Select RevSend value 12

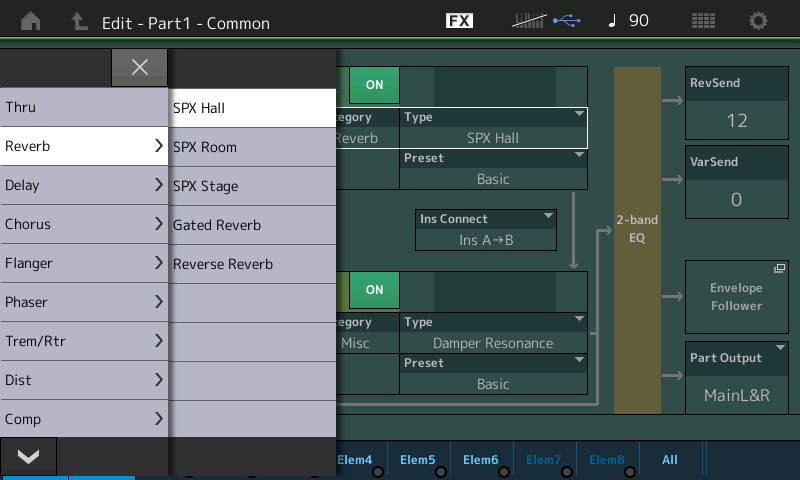pos(736,103)
